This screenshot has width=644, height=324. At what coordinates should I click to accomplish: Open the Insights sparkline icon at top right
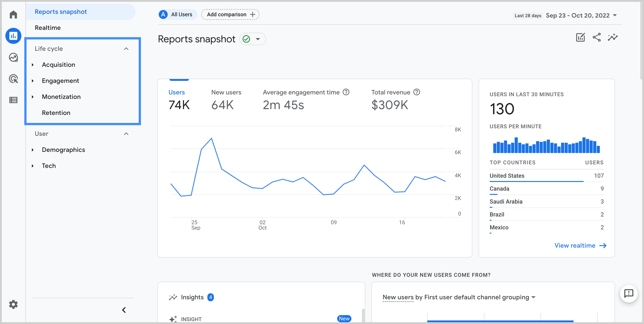[x=613, y=37]
